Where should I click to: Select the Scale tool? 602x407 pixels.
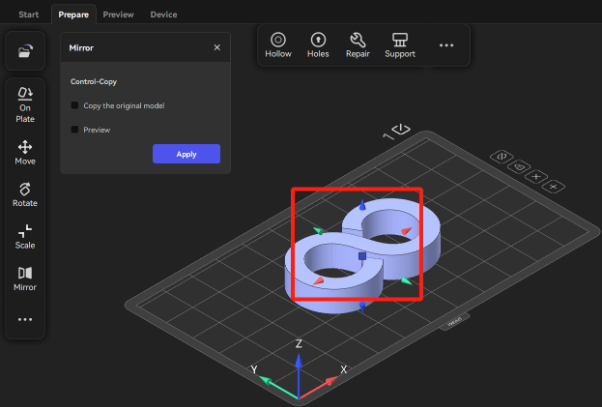pyautogui.click(x=25, y=236)
